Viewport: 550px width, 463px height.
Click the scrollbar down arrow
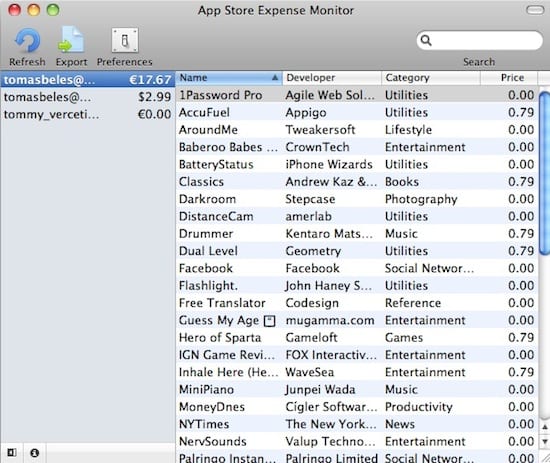pyautogui.click(x=544, y=441)
